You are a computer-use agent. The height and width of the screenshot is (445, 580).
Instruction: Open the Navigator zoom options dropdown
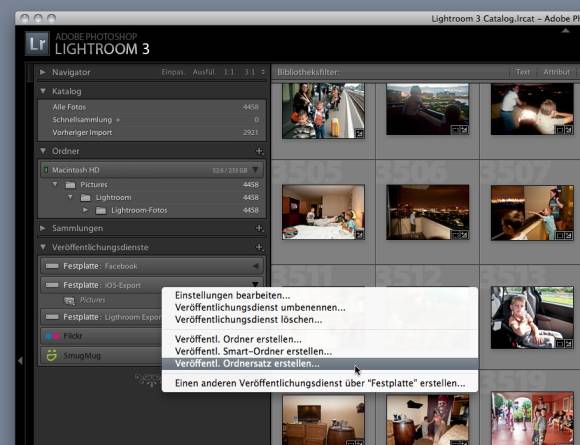tap(263, 72)
